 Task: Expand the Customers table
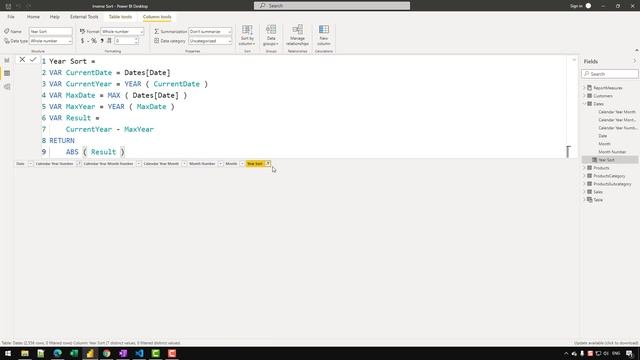click(x=584, y=96)
